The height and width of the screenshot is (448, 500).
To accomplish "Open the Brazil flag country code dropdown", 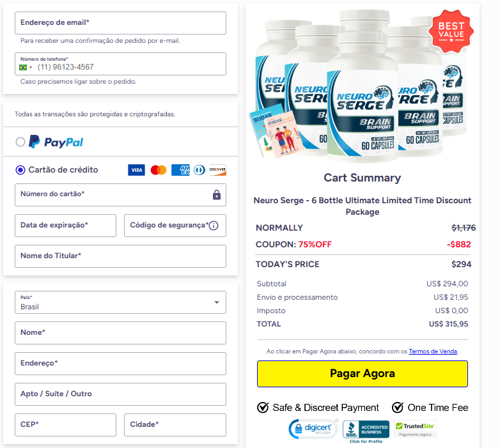I will (x=26, y=67).
